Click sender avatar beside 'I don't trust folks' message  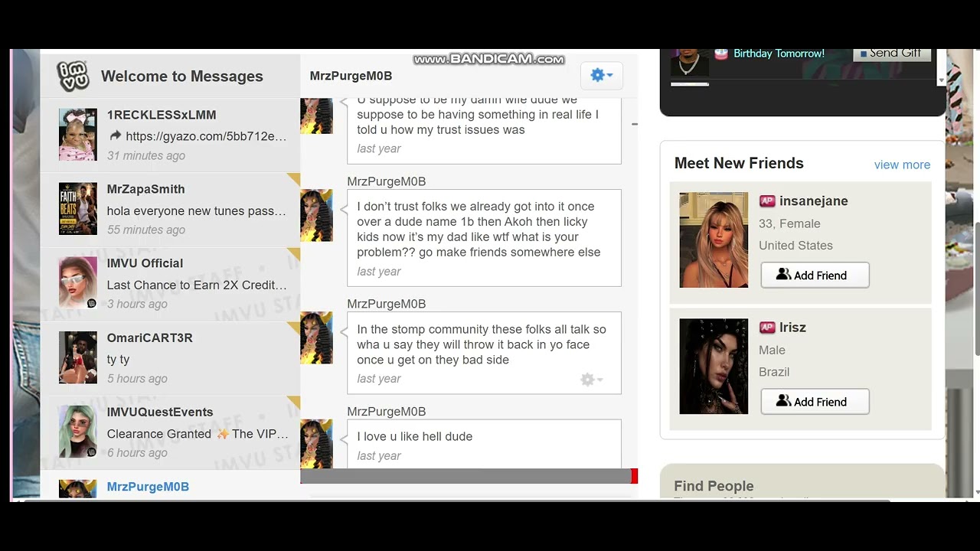[x=316, y=215]
